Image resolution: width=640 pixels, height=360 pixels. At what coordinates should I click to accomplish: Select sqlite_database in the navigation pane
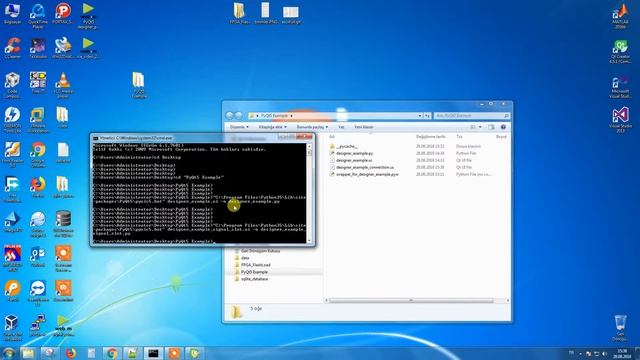click(254, 279)
